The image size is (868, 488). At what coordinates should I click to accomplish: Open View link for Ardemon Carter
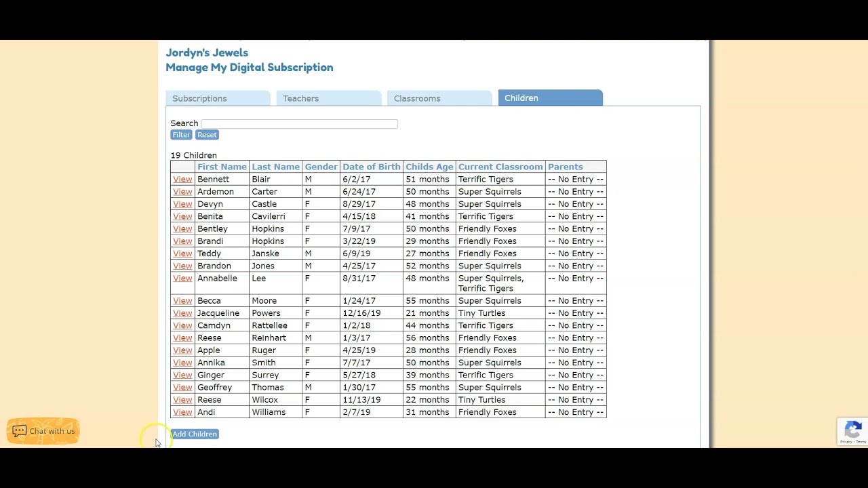point(182,192)
